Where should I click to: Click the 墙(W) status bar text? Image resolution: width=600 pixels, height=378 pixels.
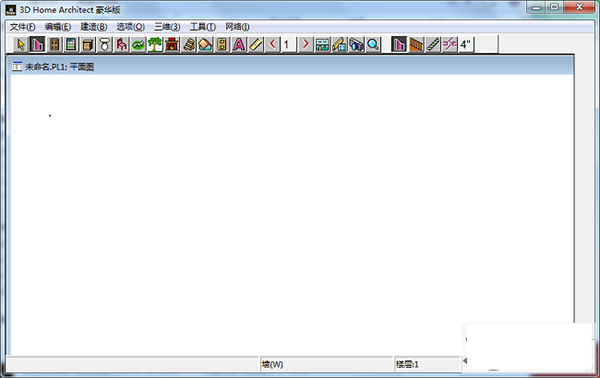coord(272,365)
